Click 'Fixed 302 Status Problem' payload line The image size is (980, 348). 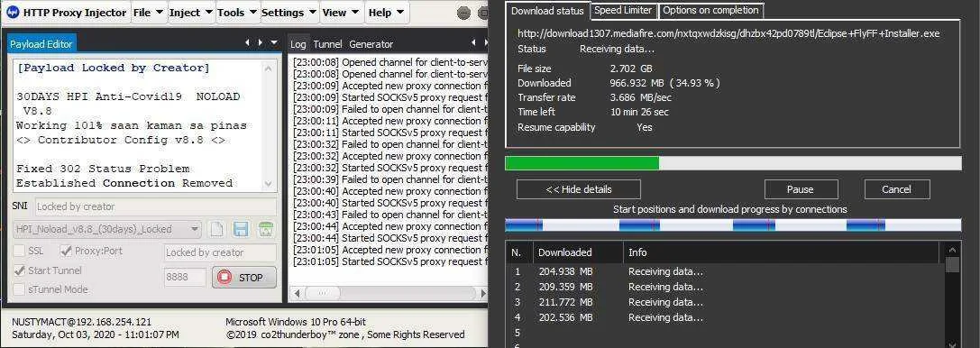pyautogui.click(x=103, y=169)
